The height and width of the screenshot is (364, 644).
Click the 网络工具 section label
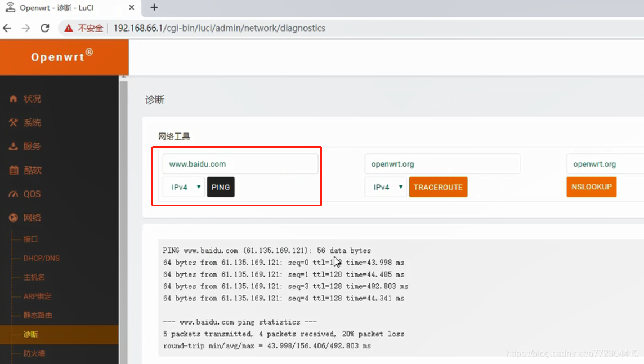174,136
